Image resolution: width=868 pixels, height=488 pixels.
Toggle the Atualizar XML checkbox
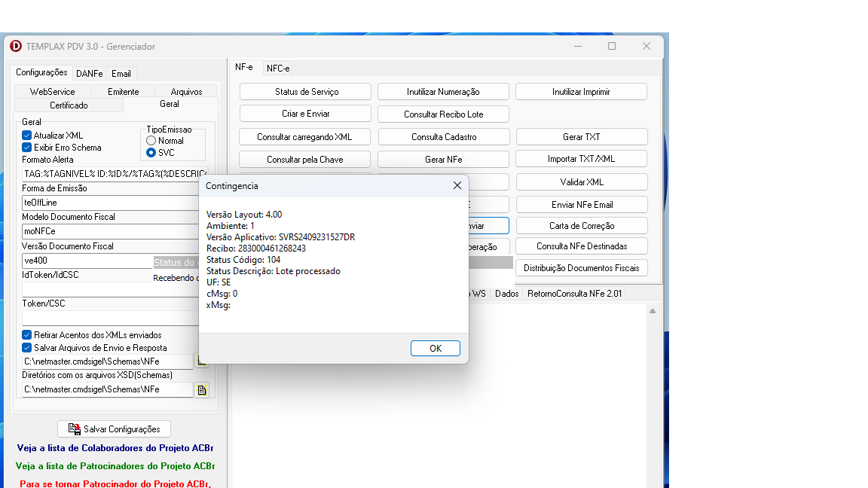point(26,135)
